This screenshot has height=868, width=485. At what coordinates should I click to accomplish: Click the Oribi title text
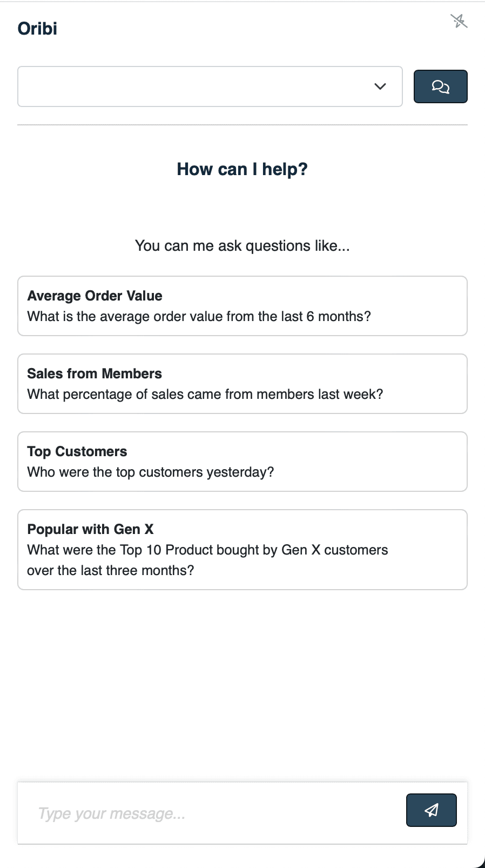coord(37,29)
